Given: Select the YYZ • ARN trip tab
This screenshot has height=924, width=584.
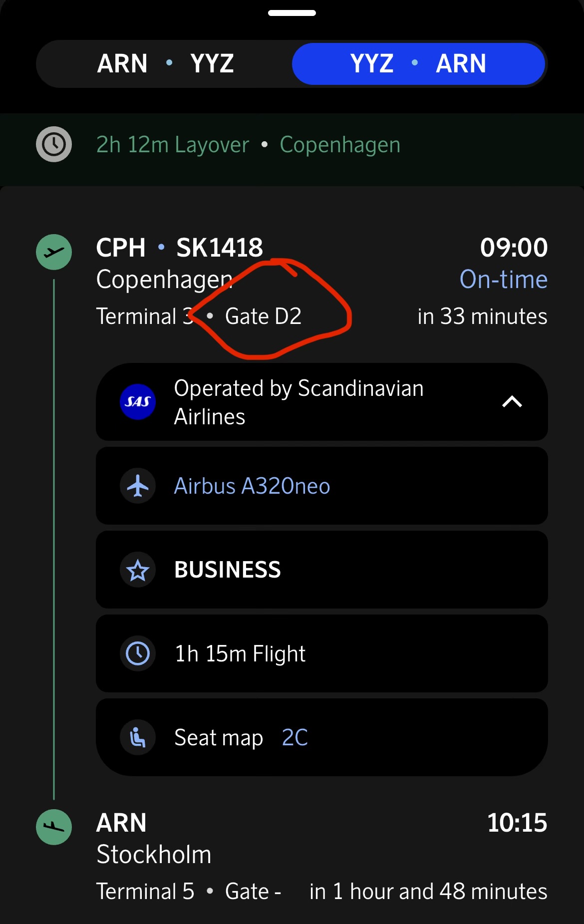Looking at the screenshot, I should pos(418,64).
